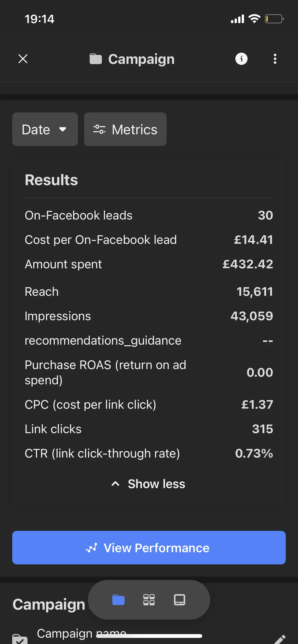Expand the Date dropdown
Image resolution: width=298 pixels, height=644 pixels.
[45, 129]
